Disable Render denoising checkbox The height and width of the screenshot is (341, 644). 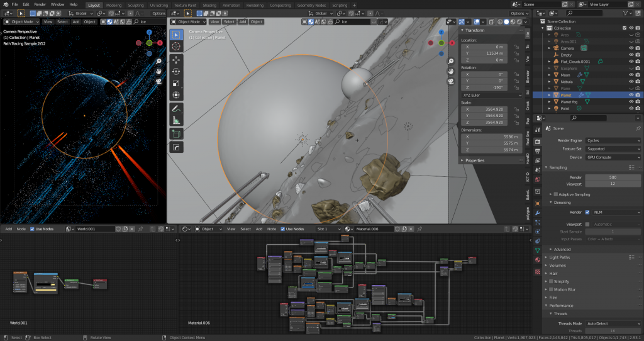(587, 213)
